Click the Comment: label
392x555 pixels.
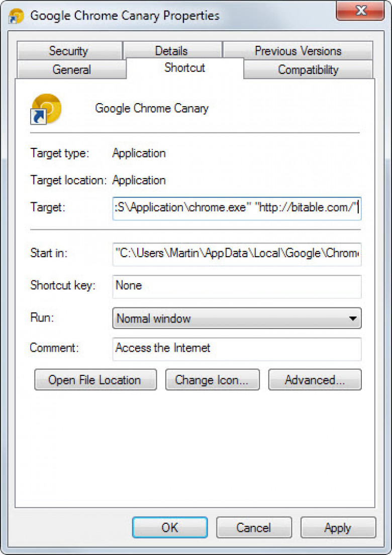pos(54,348)
